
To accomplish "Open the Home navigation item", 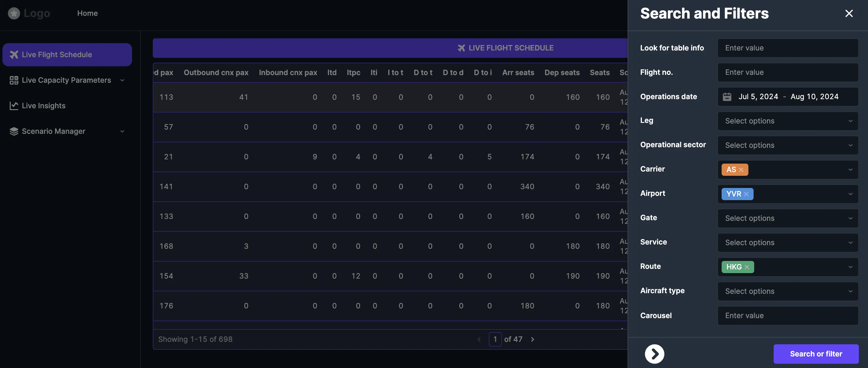I will click(87, 13).
